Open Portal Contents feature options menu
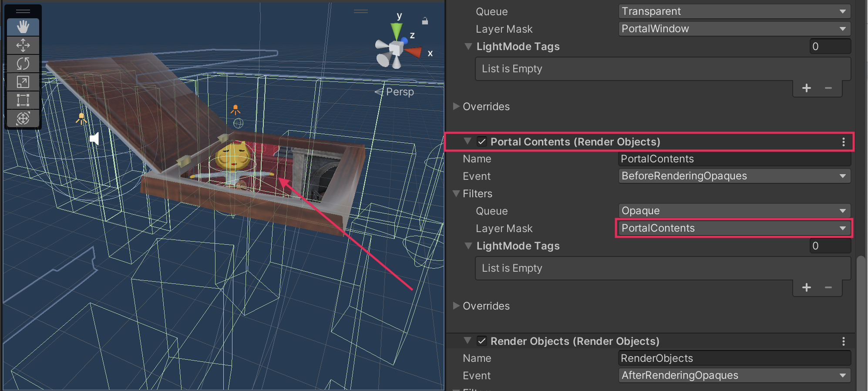868x391 pixels. tap(843, 142)
